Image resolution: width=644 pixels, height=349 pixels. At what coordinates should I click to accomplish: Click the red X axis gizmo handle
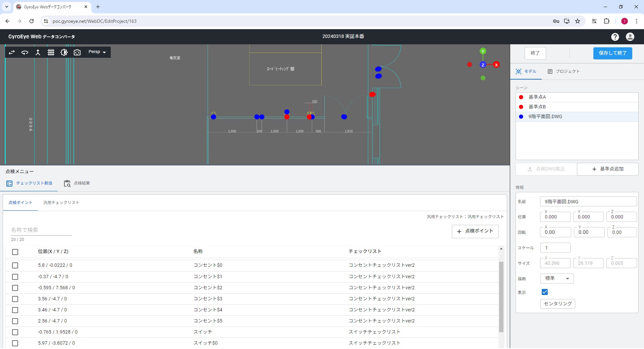[496, 65]
